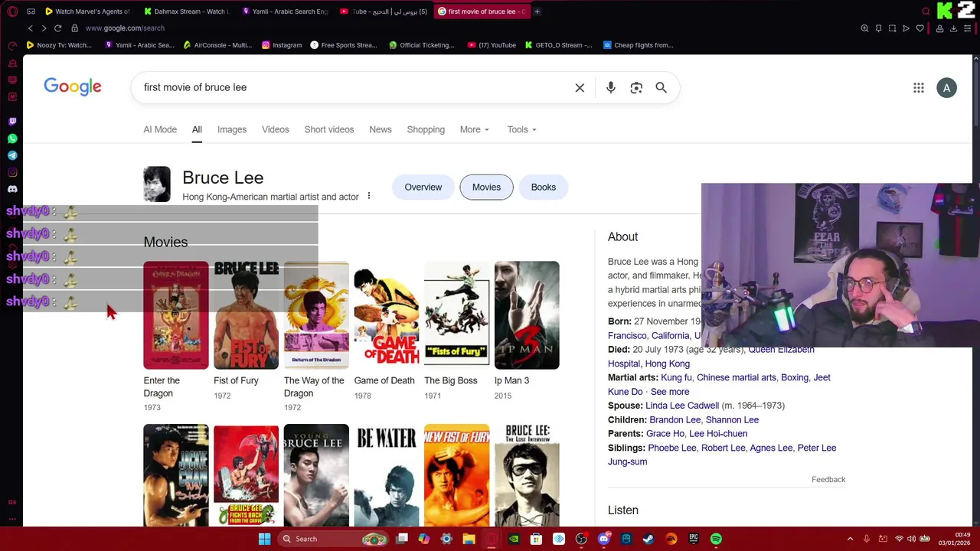
Task: Click See more under martial arts
Action: point(670,392)
